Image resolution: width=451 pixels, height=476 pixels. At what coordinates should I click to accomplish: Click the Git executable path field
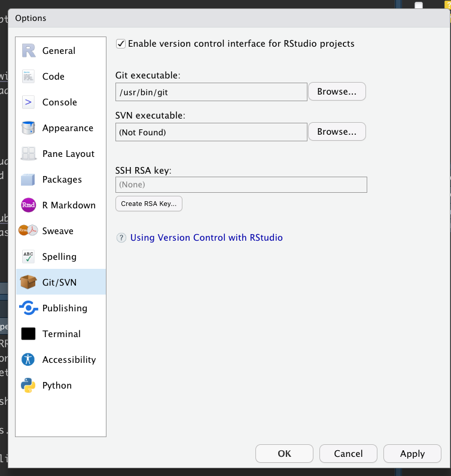(x=211, y=92)
